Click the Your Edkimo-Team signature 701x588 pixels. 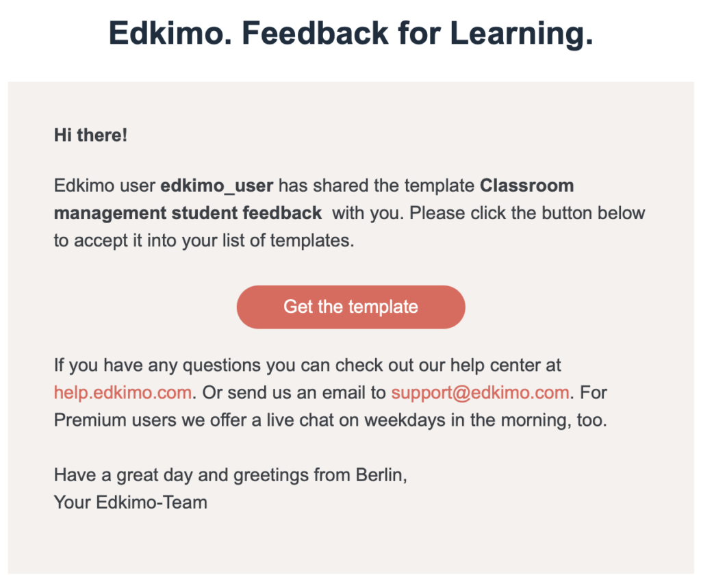(x=131, y=502)
